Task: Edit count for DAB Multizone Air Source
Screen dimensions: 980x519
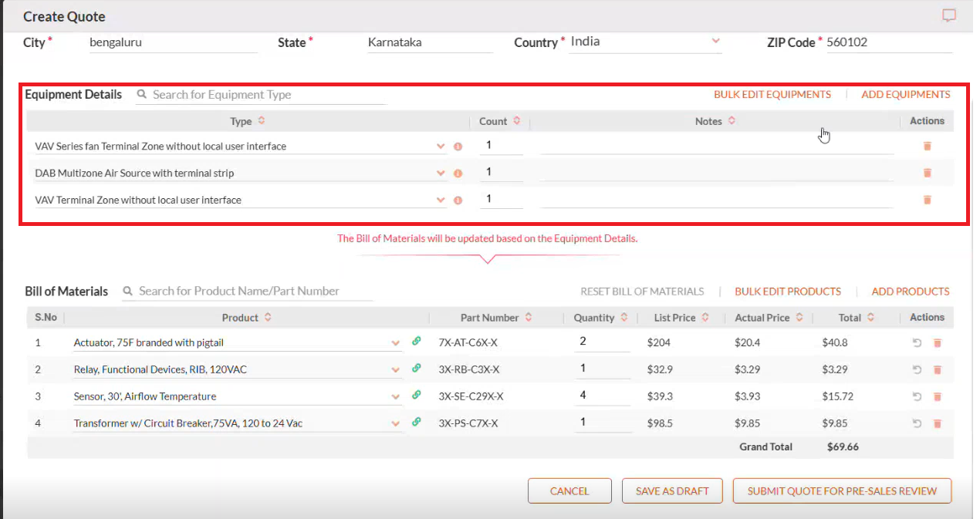Action: coord(502,172)
